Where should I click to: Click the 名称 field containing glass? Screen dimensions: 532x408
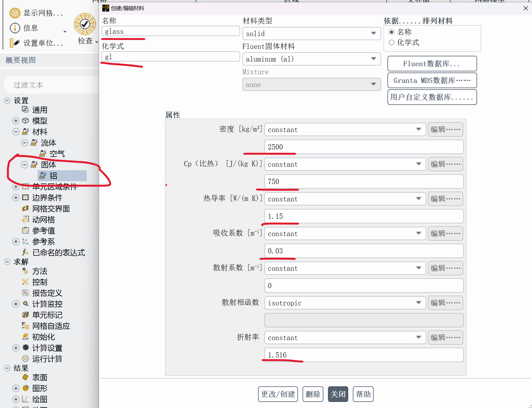tap(170, 31)
